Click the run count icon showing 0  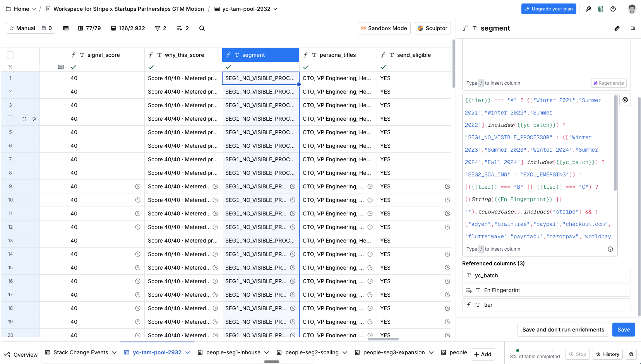pyautogui.click(x=47, y=28)
